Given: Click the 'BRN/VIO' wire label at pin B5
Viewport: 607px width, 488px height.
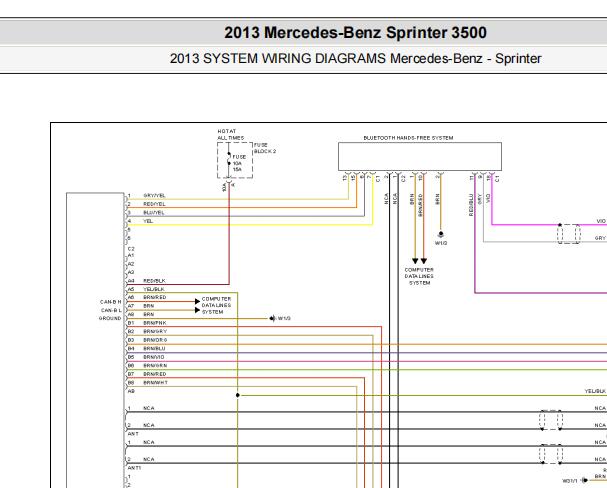Looking at the screenshot, I should (x=154, y=357).
